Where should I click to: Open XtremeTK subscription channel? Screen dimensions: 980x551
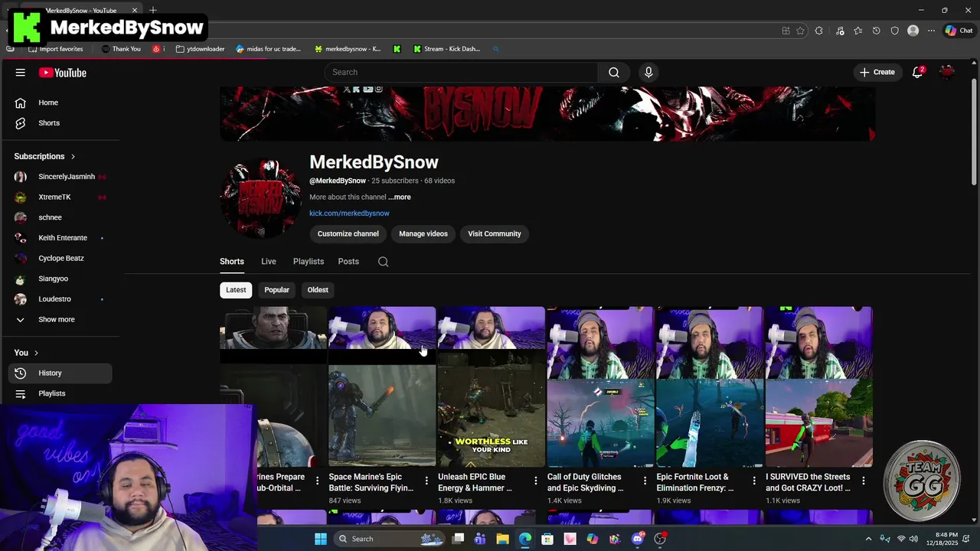pyautogui.click(x=60, y=197)
